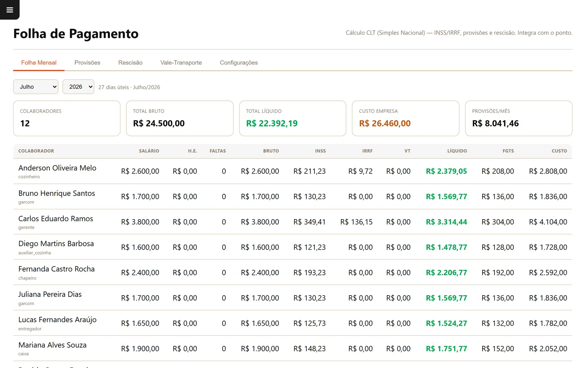Click the Total Líquido value R$ 22.392,19
Screen dimensions: 588x368
(272, 123)
